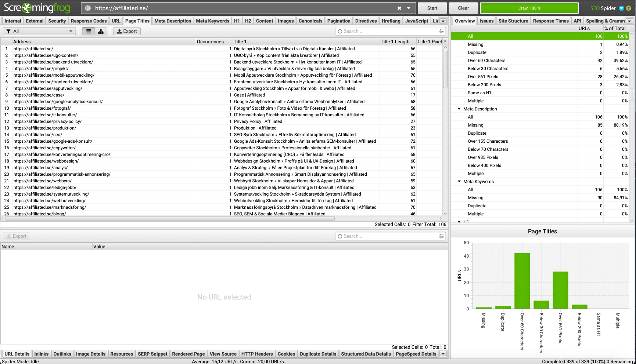
Task: Open lower panel search options slider icon
Action: tap(441, 236)
